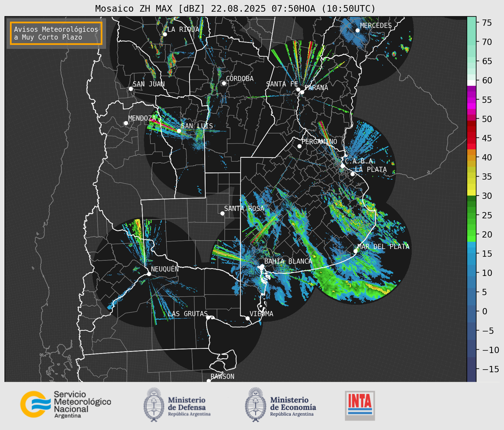Click the Ministerio de Economía name text
504x430 pixels.
coord(293,404)
